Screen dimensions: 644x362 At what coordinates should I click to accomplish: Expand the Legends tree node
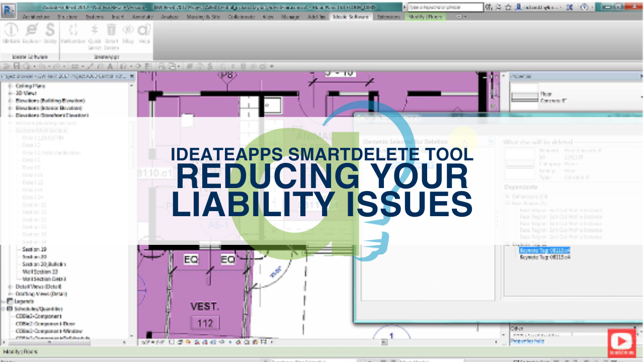click(4, 301)
